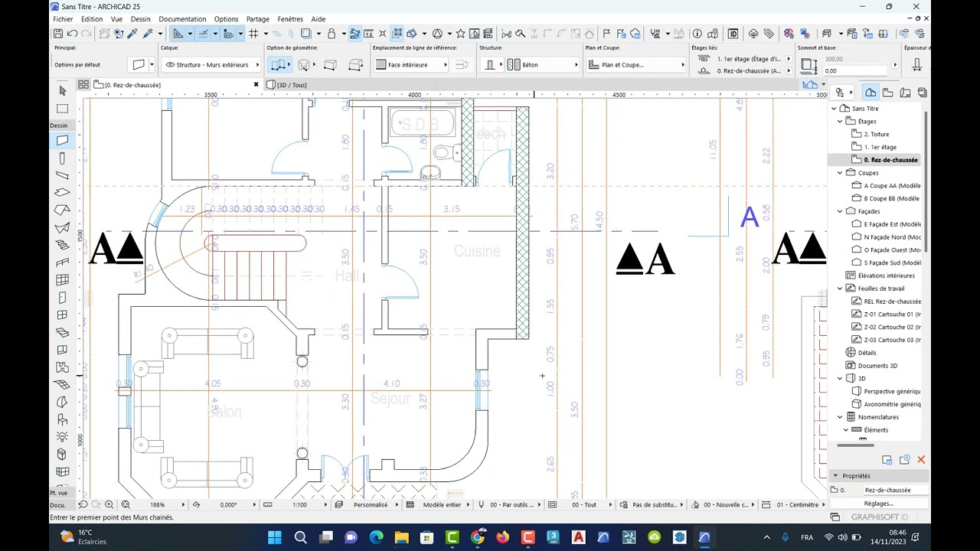Image resolution: width=980 pixels, height=551 pixels.
Task: Click the Zoom in magnifier icon
Action: point(109,505)
